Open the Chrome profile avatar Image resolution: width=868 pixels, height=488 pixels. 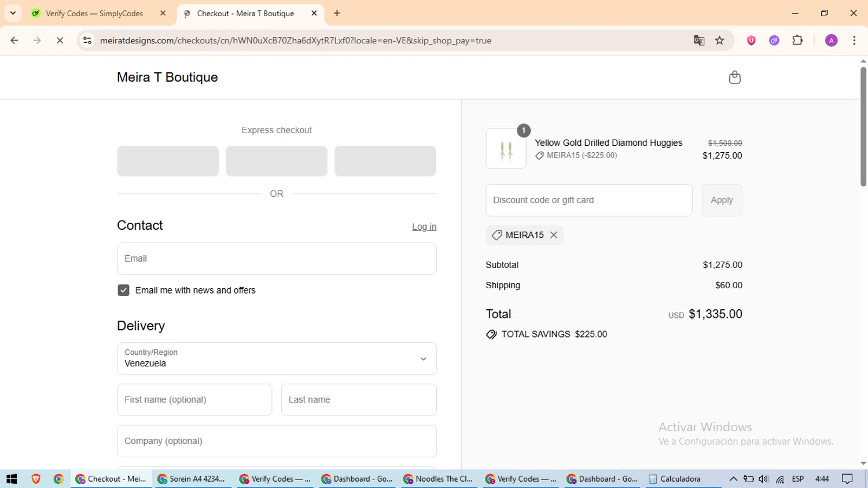832,41
